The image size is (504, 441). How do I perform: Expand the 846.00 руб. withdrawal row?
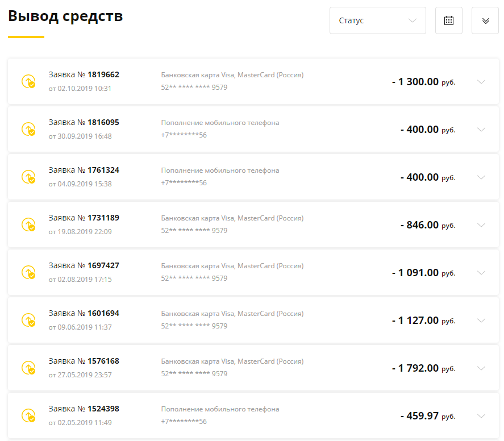(x=481, y=225)
